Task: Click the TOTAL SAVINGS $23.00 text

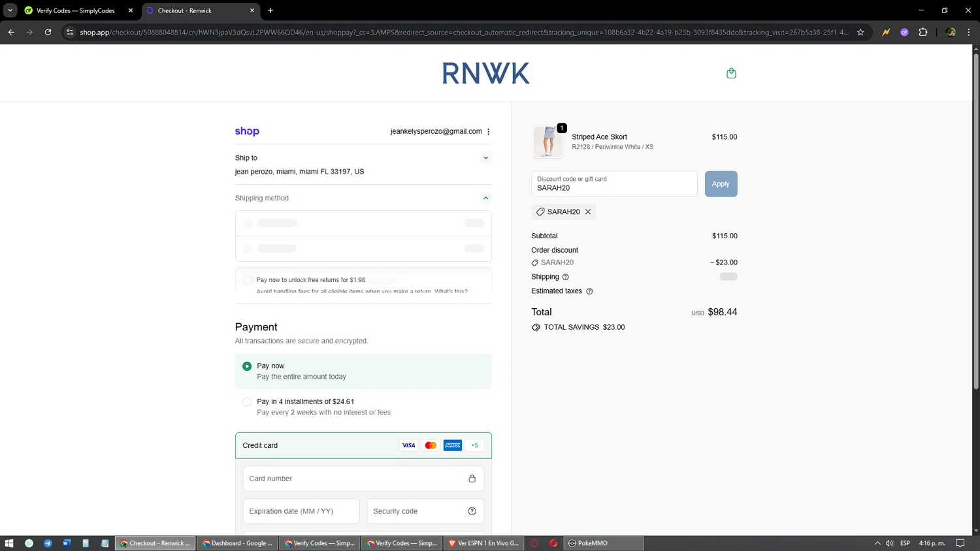Action: click(584, 327)
